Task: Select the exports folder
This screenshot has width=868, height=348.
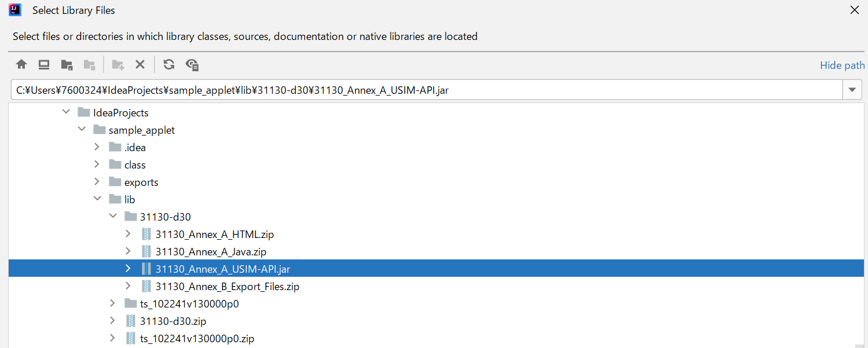Action: (x=141, y=182)
